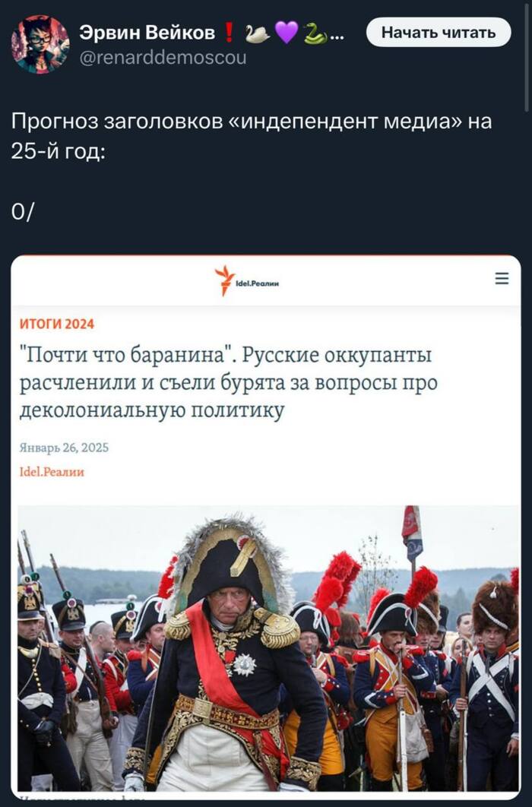Click the Эрвин Вейков display name
The width and height of the screenshot is (532, 807).
pos(147,33)
